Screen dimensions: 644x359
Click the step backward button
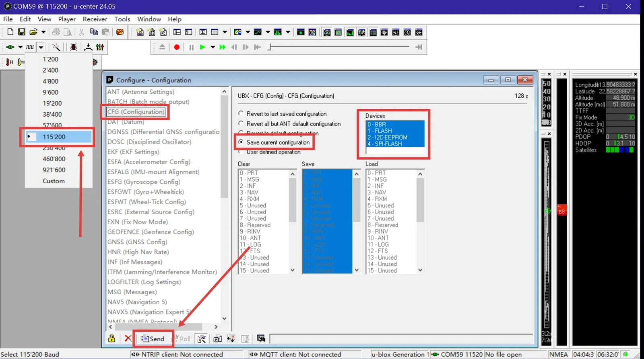tap(234, 47)
